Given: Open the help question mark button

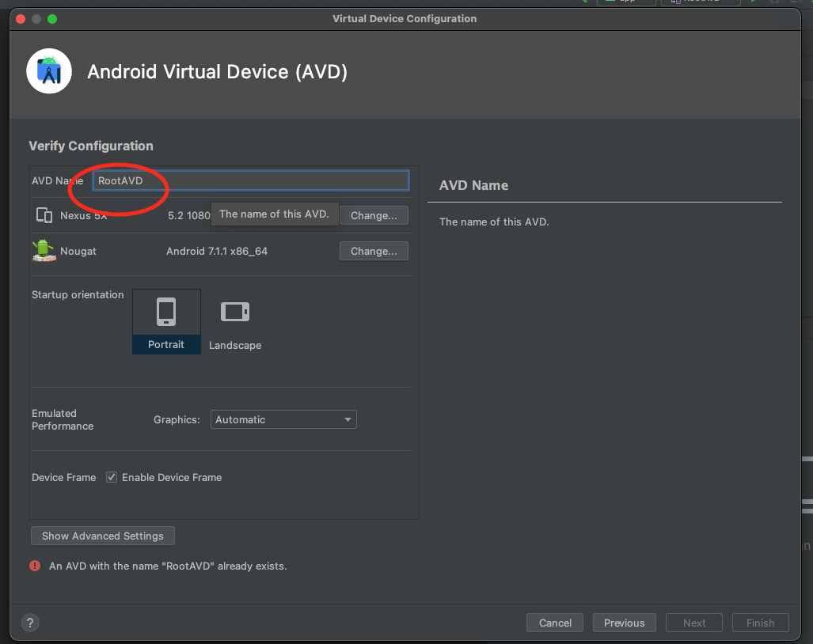Looking at the screenshot, I should click(x=30, y=623).
